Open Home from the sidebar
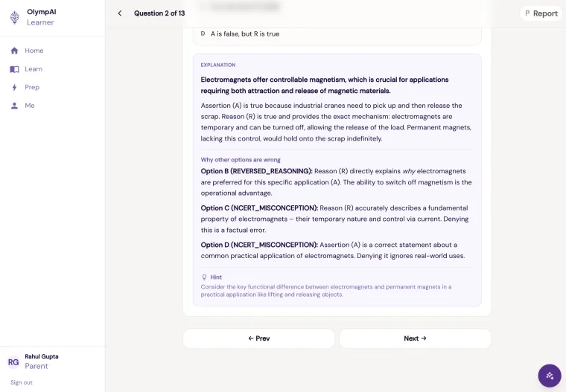Viewport: 566px width, 392px height. pyautogui.click(x=34, y=51)
